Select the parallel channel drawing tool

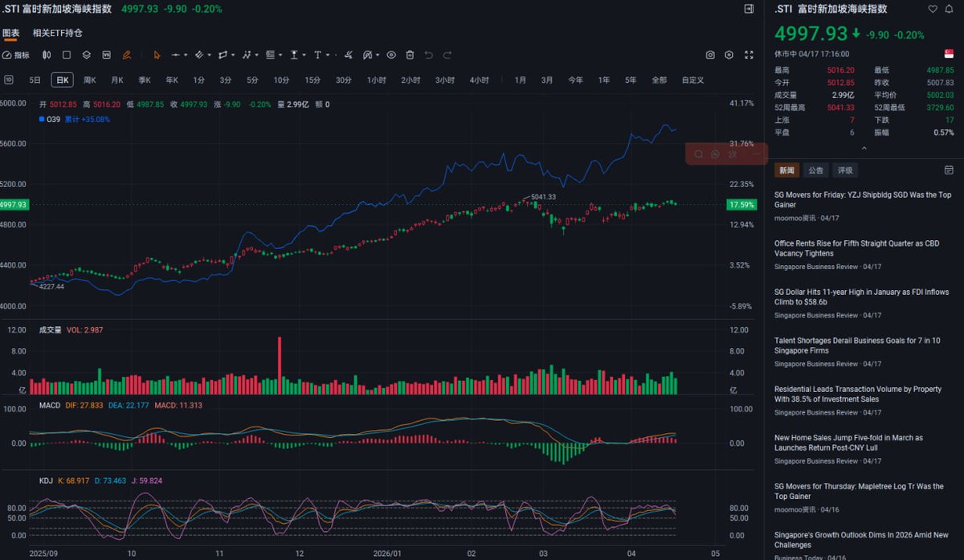click(x=198, y=55)
